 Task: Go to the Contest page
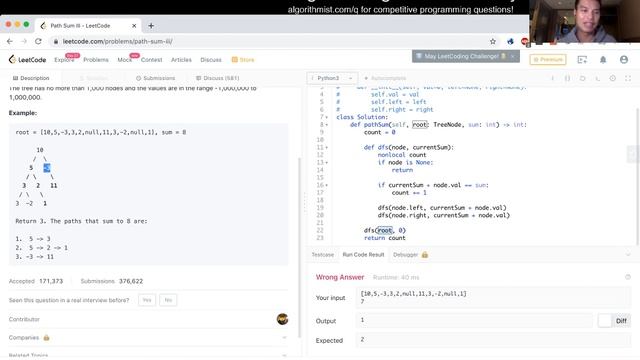[x=151, y=60]
